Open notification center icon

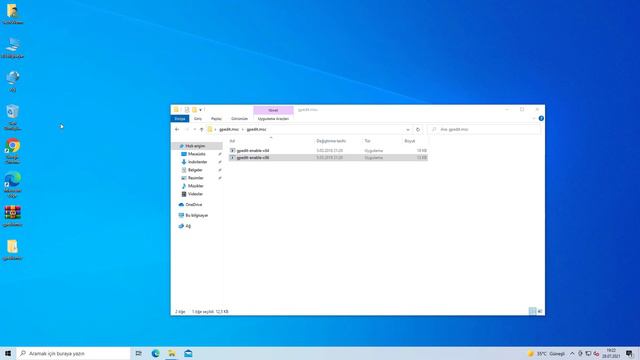pos(629,353)
